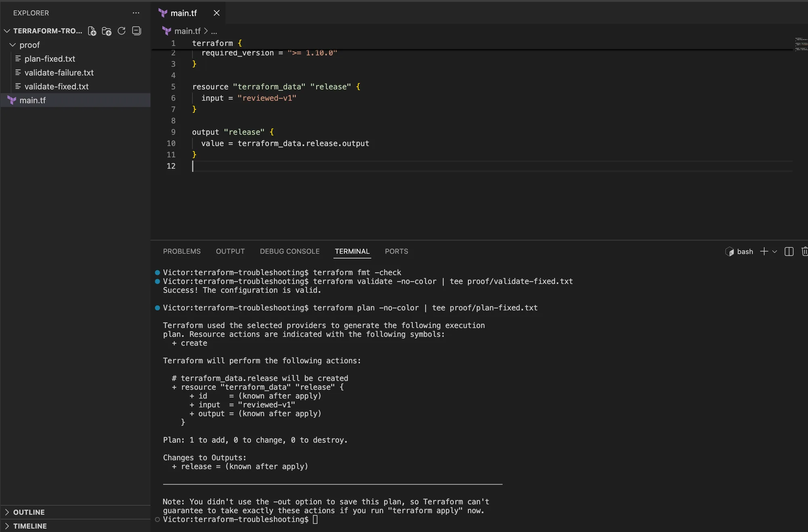Kill terminal with trash icon
The image size is (808, 532).
pyautogui.click(x=805, y=252)
